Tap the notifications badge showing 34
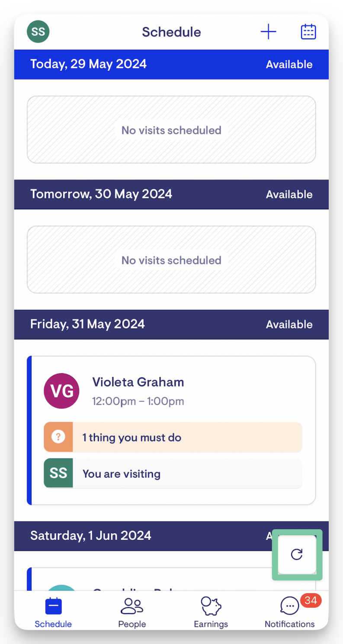Image resolution: width=343 pixels, height=644 pixels. coord(311,601)
